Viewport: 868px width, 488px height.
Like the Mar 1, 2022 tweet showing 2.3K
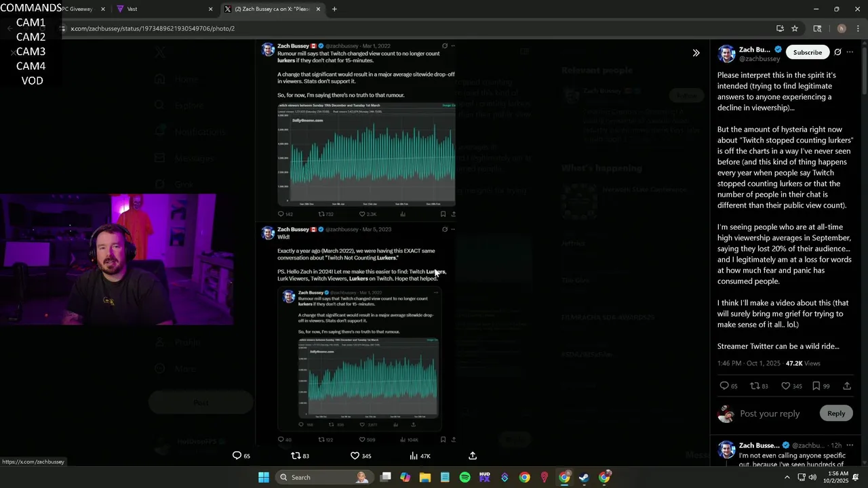point(368,214)
